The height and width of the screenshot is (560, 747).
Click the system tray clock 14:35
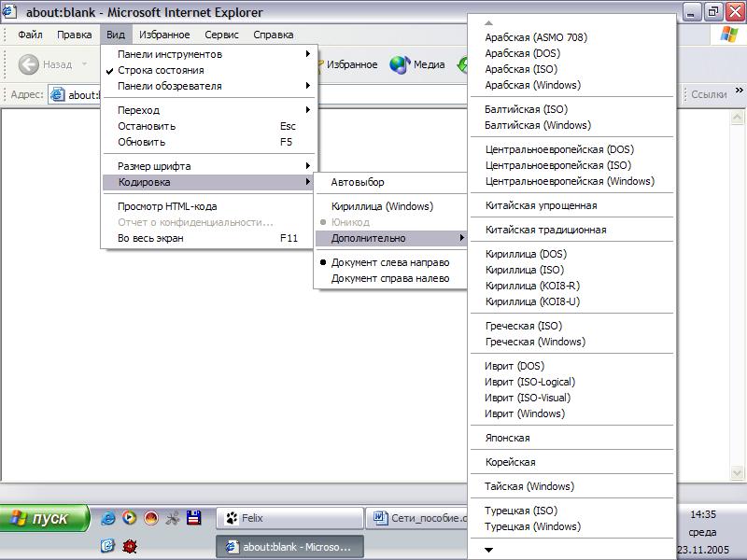(703, 514)
